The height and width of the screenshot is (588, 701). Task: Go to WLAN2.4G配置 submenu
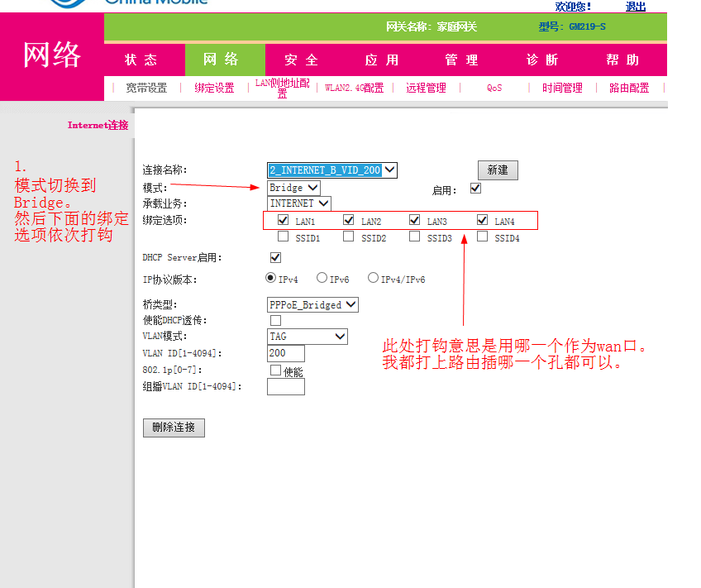355,88
